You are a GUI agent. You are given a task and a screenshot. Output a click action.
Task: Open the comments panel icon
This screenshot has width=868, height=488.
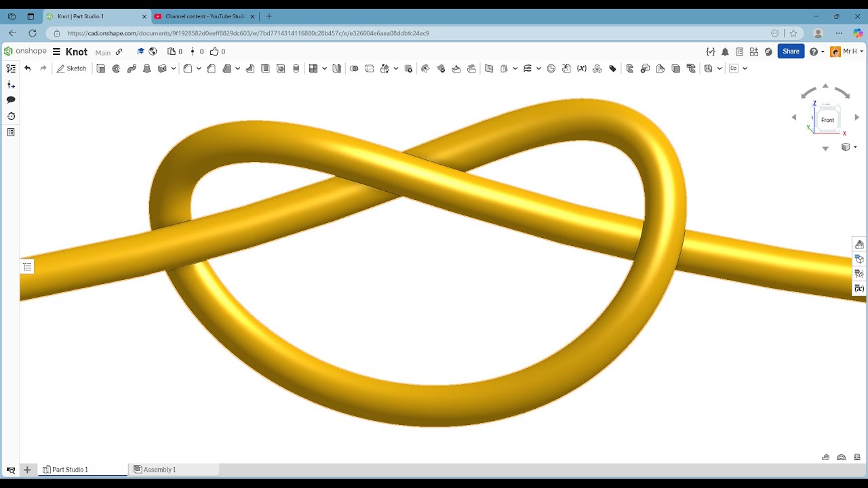coord(11,100)
